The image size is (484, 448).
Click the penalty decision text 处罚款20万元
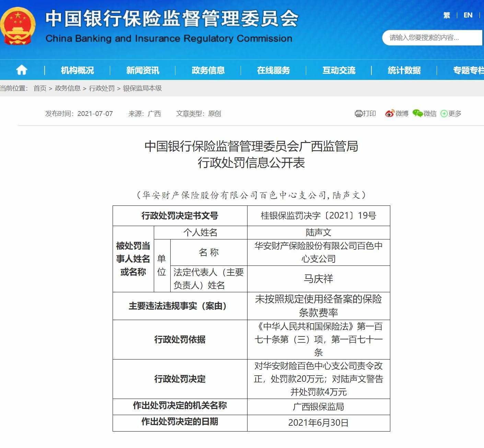(x=297, y=379)
